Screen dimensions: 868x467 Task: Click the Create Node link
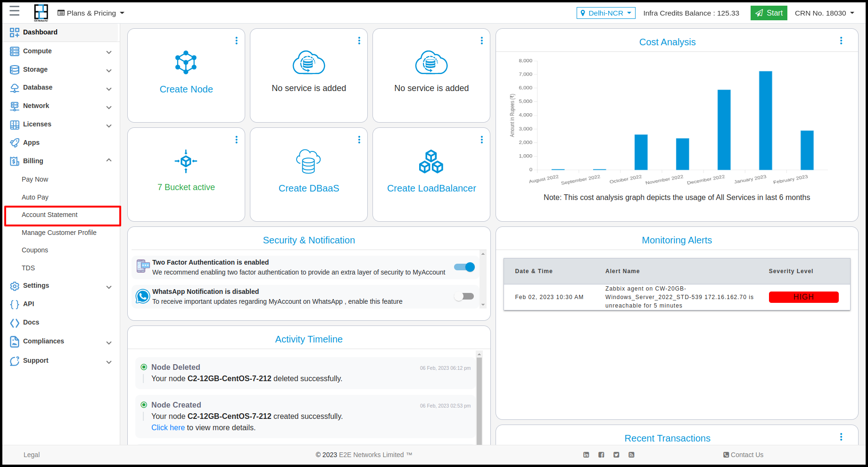[x=186, y=89]
